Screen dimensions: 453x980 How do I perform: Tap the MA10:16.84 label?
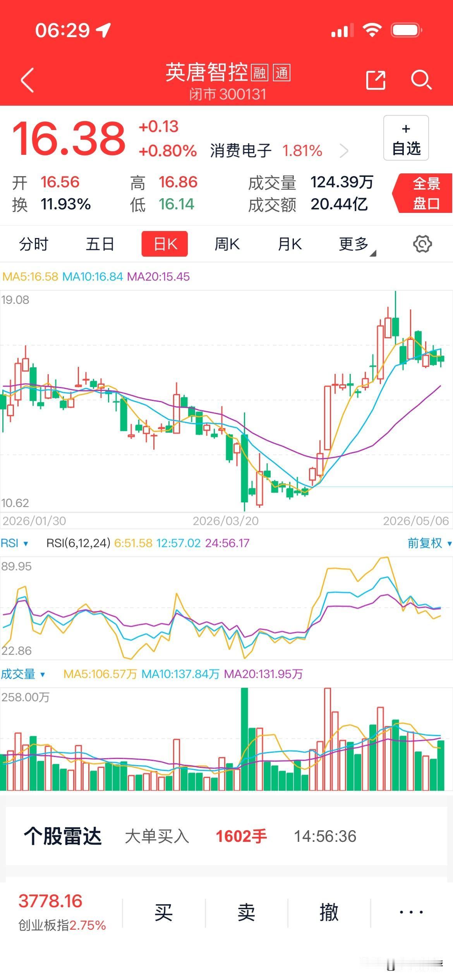[x=93, y=277]
